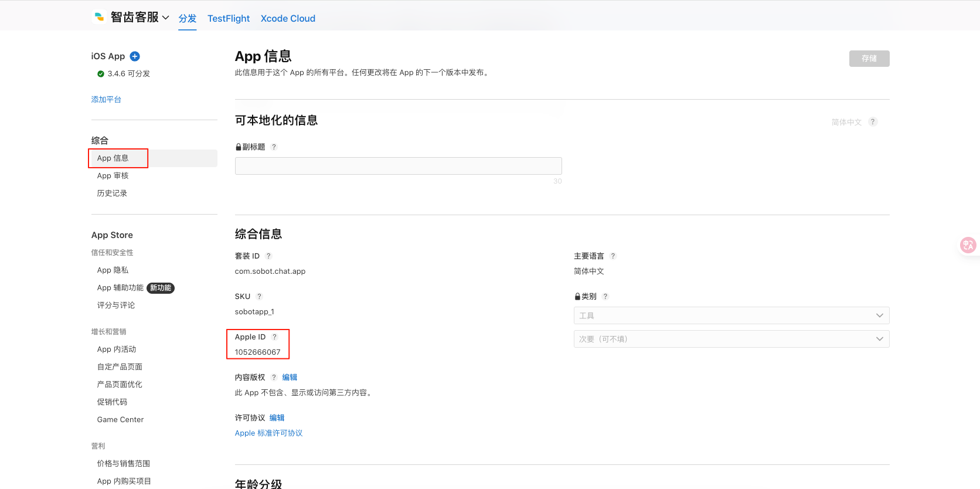Click the help icon next to 简体中文
The image size is (980, 489).
[x=873, y=122]
